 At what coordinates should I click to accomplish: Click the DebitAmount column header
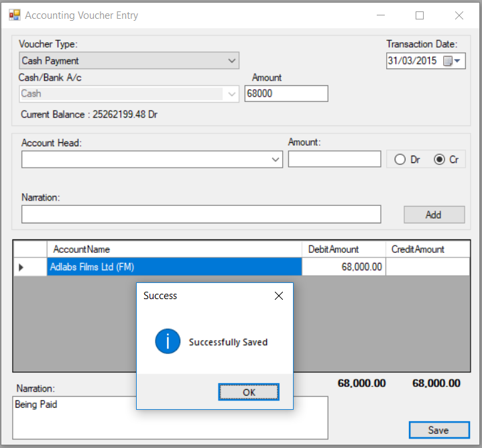(x=344, y=249)
